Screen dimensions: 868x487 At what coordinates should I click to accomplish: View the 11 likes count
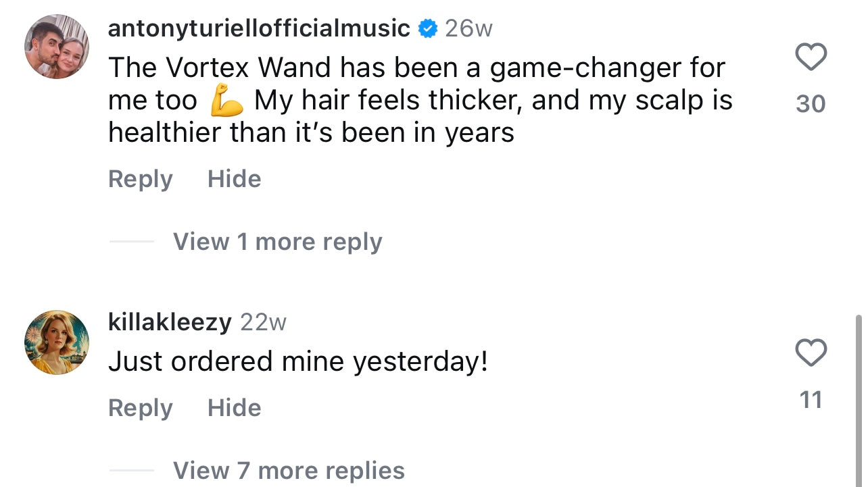coord(811,400)
